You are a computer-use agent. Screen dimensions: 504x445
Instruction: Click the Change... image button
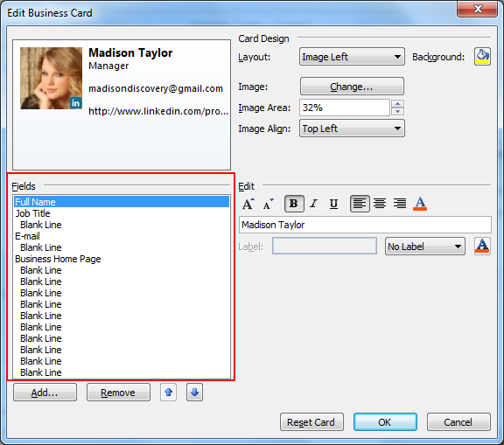(352, 86)
